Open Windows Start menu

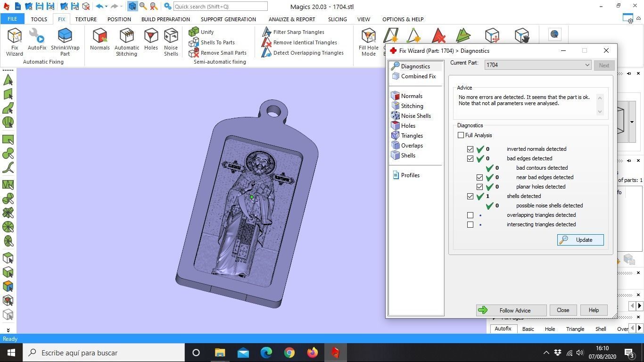(11, 353)
